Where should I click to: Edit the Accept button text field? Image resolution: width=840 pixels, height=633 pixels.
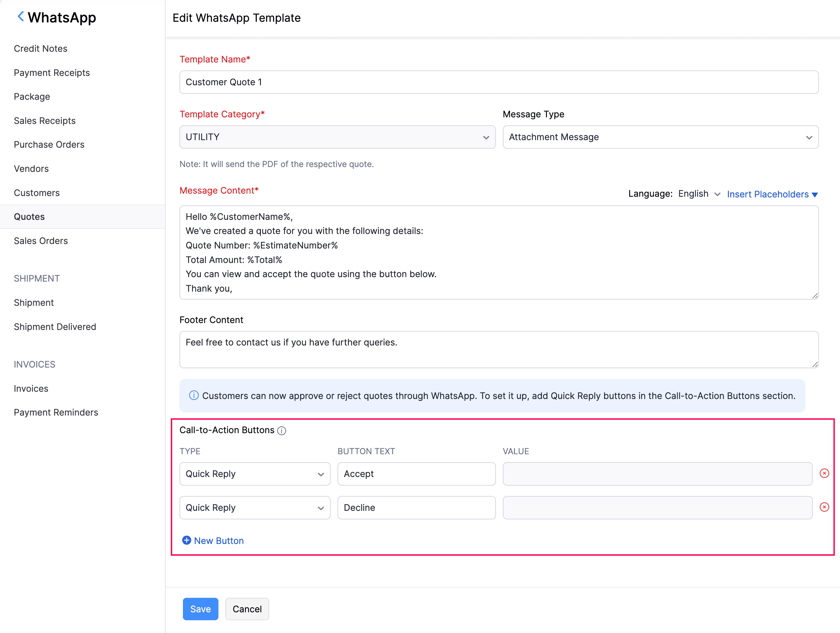coord(416,474)
